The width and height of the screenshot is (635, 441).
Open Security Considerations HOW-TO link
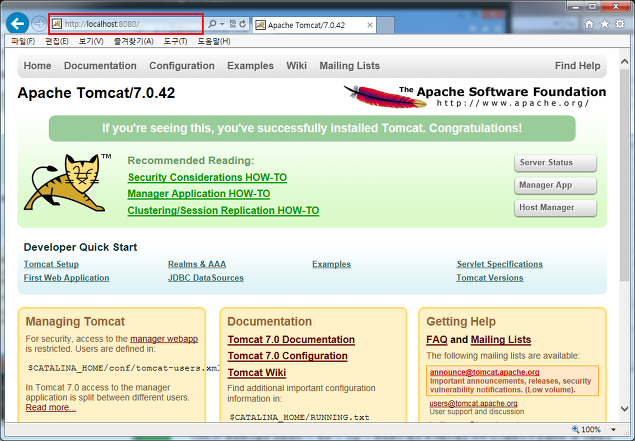pyautogui.click(x=207, y=177)
